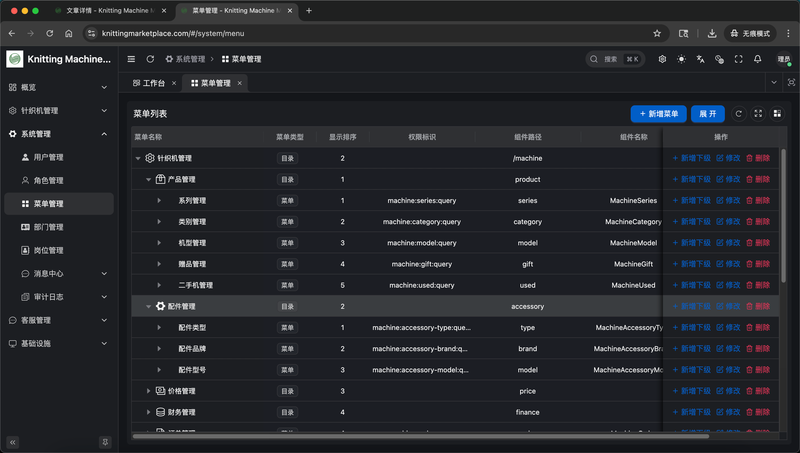Screen dimensions: 800x453
Task: Open the preferences gear icon in header
Action: tap(662, 59)
